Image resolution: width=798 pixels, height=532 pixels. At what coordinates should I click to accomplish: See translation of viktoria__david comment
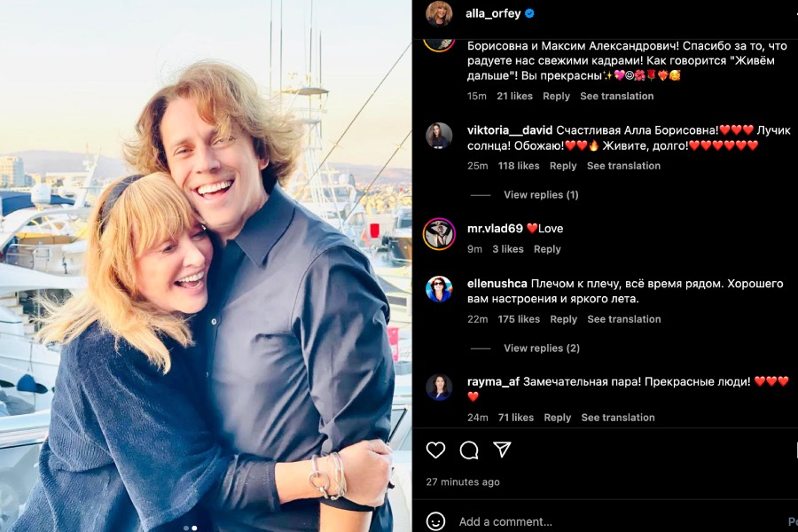pyautogui.click(x=623, y=166)
